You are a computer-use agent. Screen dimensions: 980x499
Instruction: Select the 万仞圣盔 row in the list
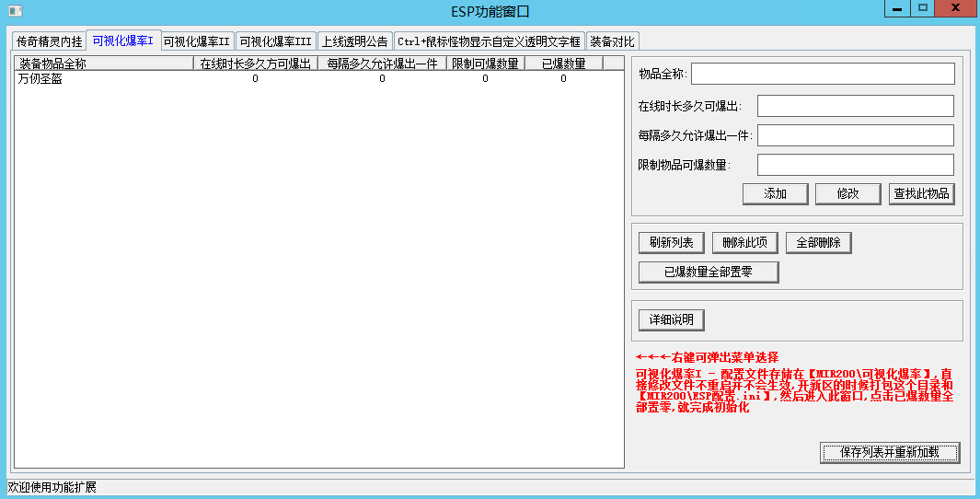[40, 79]
